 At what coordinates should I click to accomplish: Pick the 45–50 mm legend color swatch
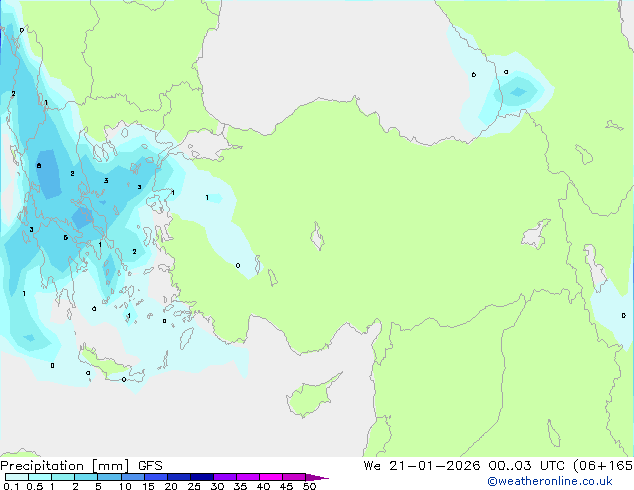pyautogui.click(x=294, y=477)
